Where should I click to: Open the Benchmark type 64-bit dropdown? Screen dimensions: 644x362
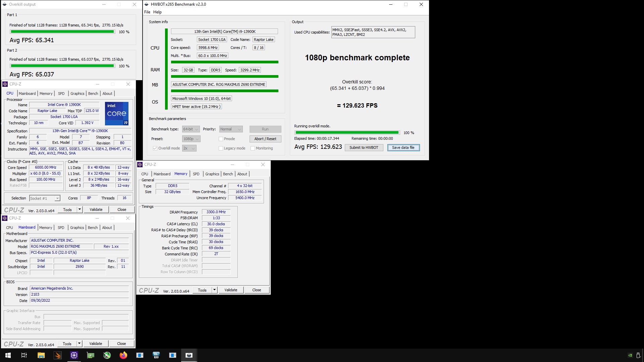pos(191,129)
